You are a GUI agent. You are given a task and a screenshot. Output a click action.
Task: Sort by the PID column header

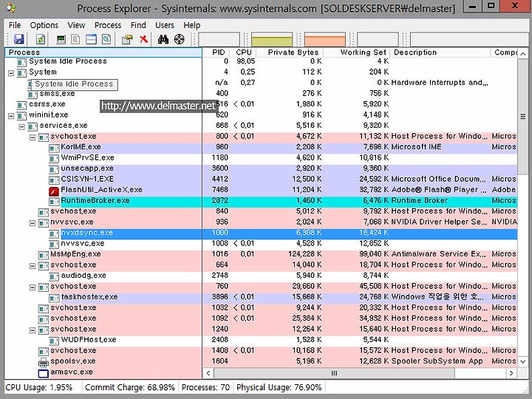point(216,52)
